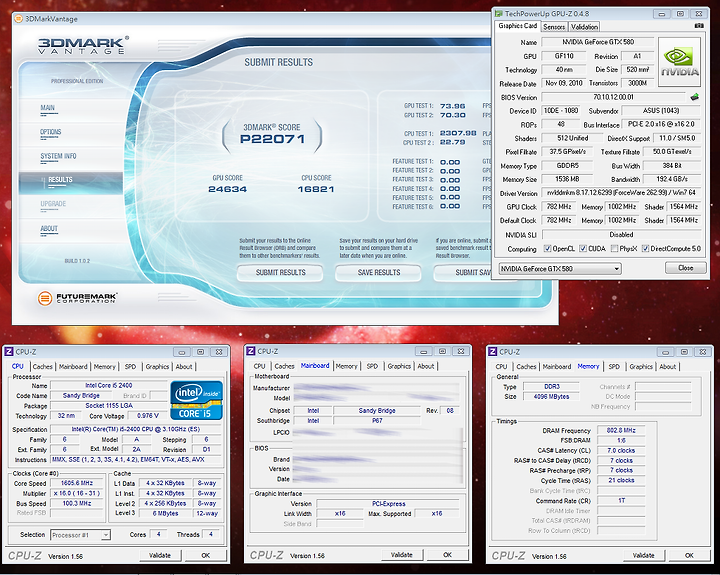Screen dimensions: 720x575
Task: Click the SAVE RESULTS button
Action: pos(378,272)
